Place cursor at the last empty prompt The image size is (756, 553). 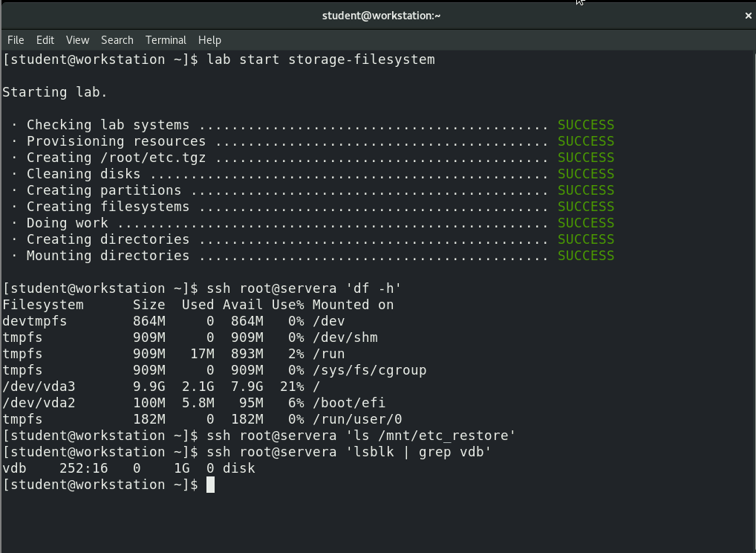(211, 485)
